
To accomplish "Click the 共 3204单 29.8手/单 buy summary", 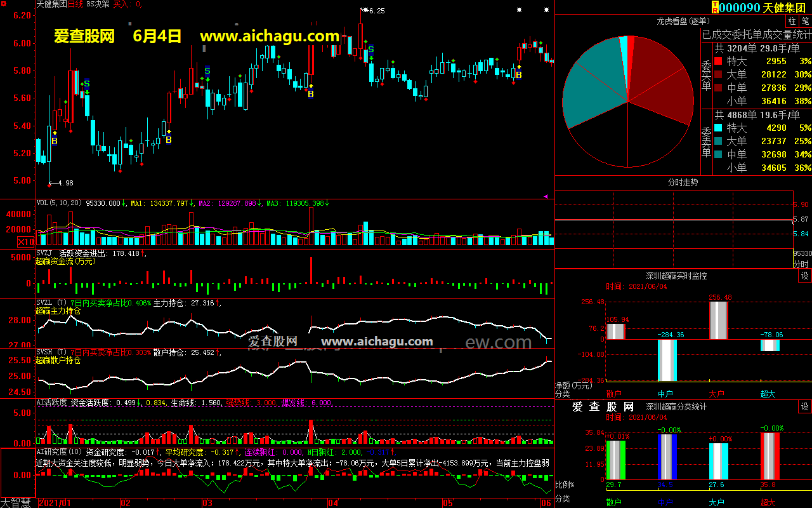I will [x=757, y=48].
